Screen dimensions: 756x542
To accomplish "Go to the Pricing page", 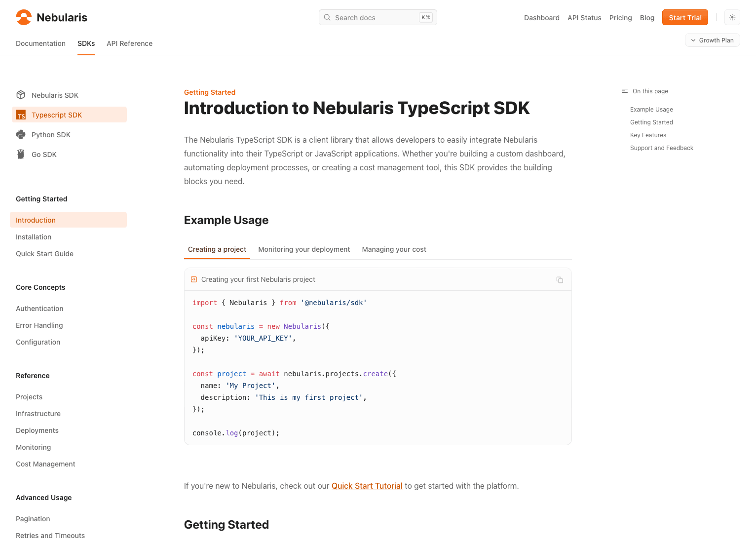I will [620, 18].
